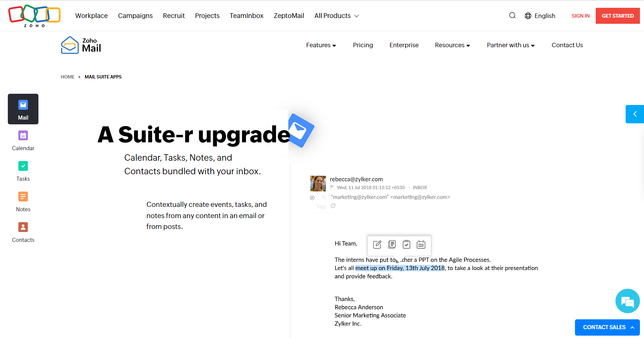Go to TeamInbox in top navigation
Viewport: 644px width, 338px height.
click(247, 16)
